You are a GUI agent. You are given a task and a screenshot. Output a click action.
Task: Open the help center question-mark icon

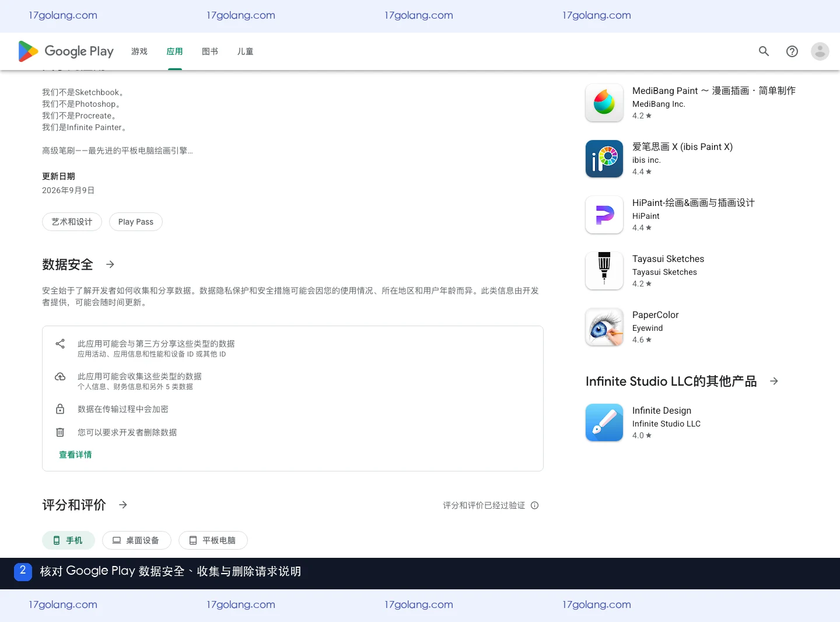click(792, 51)
